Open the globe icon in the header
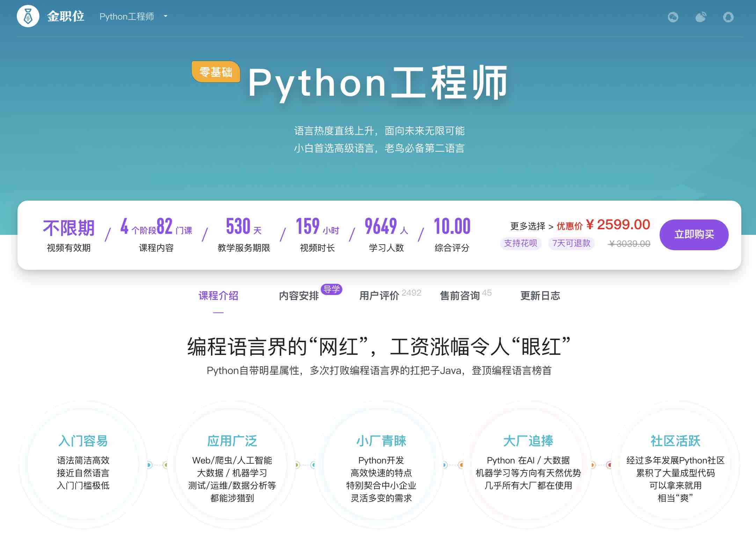This screenshot has width=756, height=548. pyautogui.click(x=673, y=16)
